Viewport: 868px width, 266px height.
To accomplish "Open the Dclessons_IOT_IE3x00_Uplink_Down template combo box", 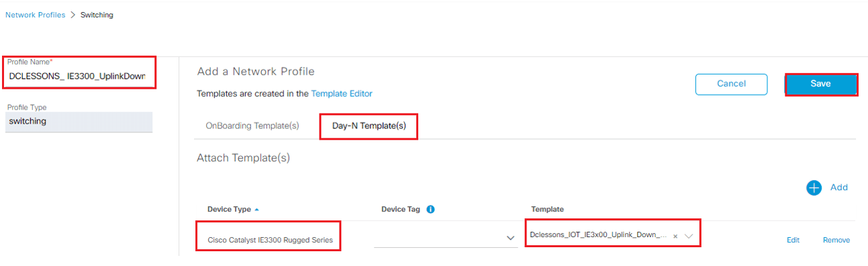I will (613, 236).
